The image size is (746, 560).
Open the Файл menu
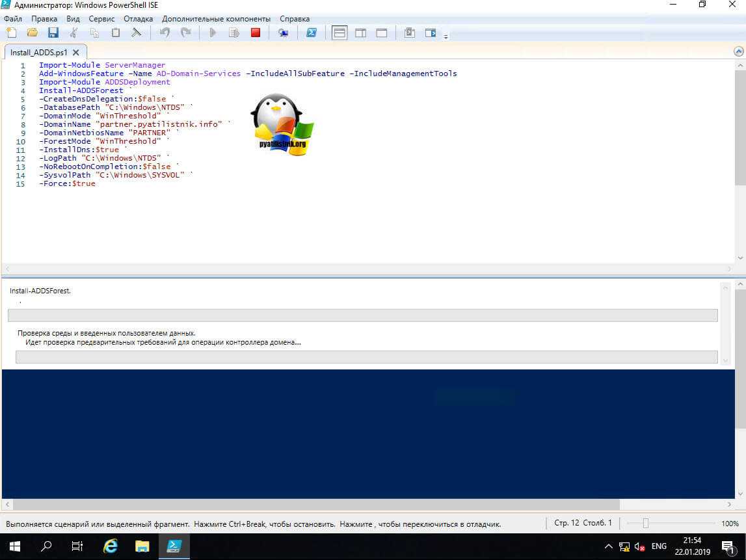coord(13,19)
